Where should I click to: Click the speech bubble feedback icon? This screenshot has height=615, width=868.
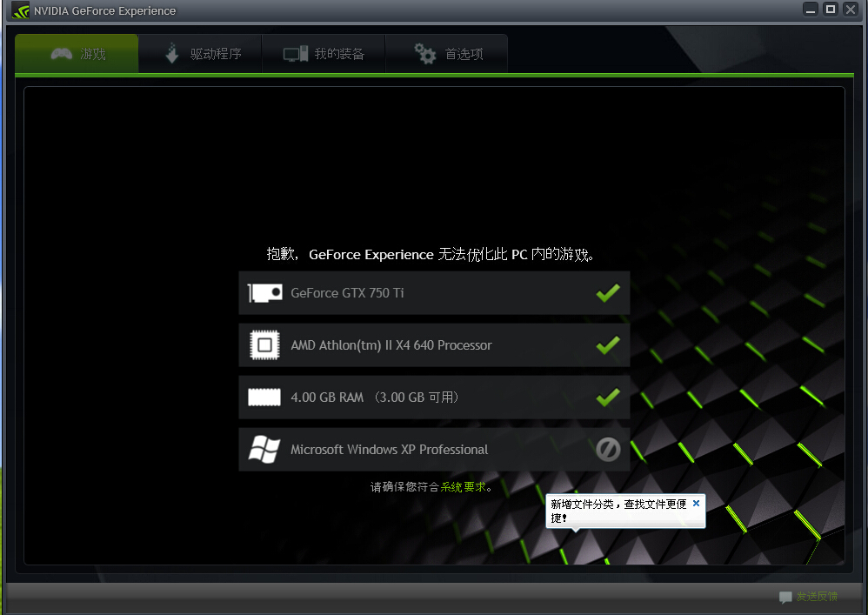[x=785, y=598]
